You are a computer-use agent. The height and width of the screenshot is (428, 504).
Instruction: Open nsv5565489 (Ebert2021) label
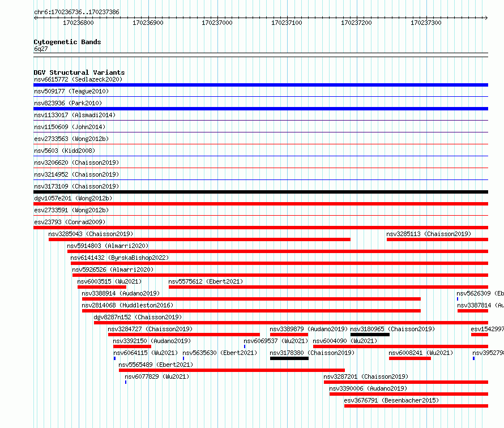(x=156, y=365)
